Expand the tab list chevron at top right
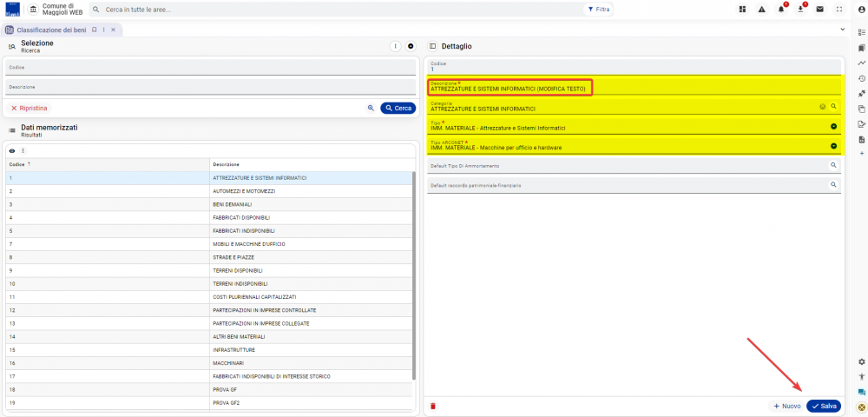The width and height of the screenshot is (868, 417). pos(843,29)
